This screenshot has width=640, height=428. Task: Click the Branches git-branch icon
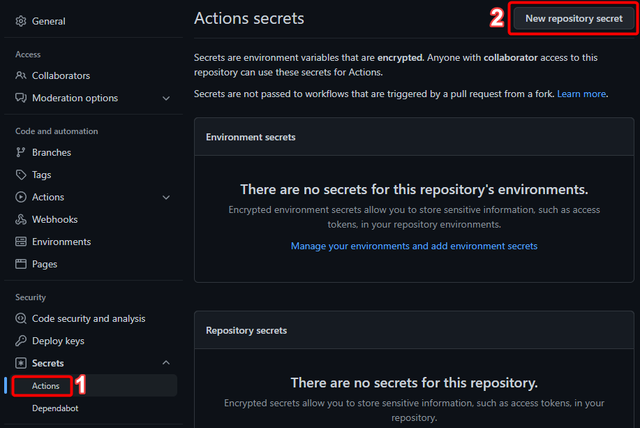click(21, 152)
